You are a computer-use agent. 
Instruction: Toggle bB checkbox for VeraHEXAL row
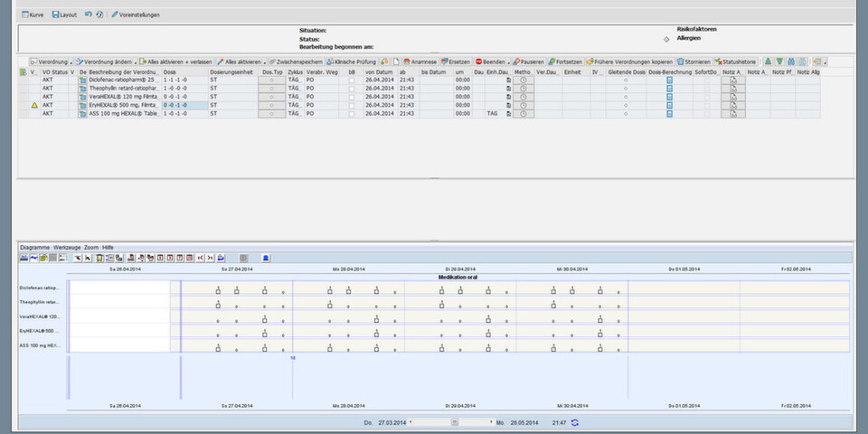352,97
